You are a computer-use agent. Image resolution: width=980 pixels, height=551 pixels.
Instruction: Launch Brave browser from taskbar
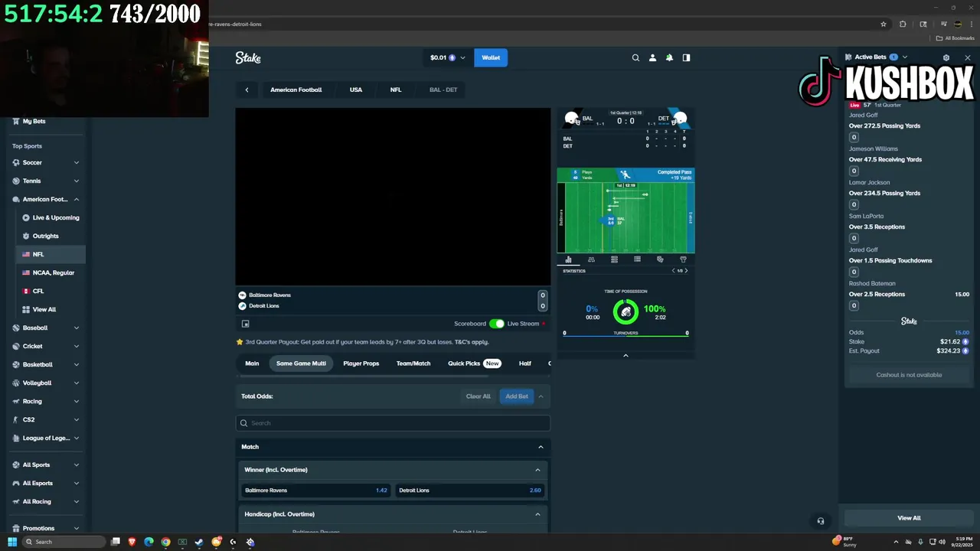click(132, 542)
